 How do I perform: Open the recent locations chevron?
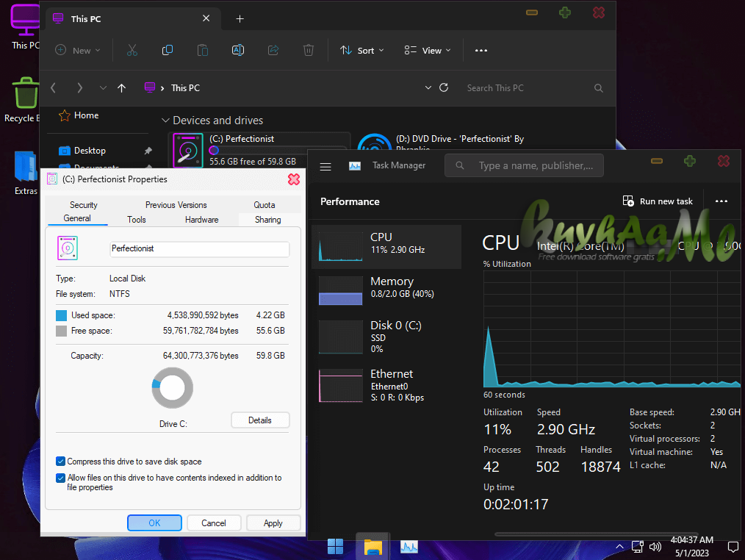(103, 88)
